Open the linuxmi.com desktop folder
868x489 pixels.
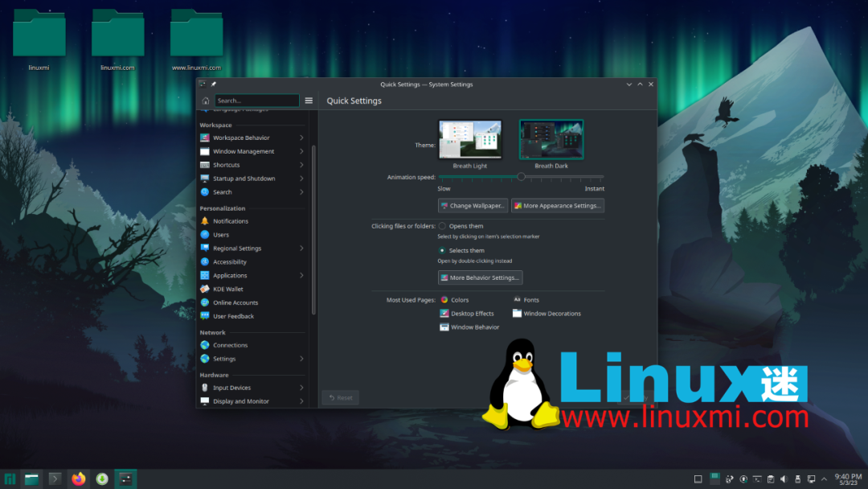[x=117, y=40]
